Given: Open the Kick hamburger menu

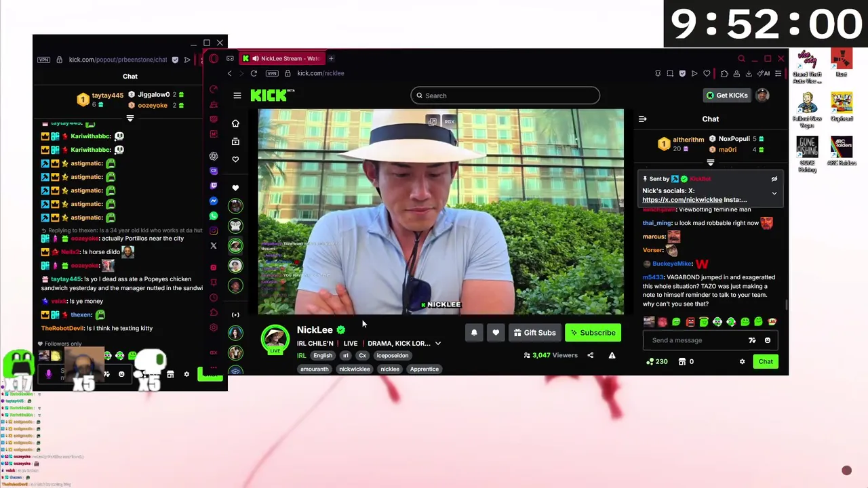Looking at the screenshot, I should click(237, 96).
